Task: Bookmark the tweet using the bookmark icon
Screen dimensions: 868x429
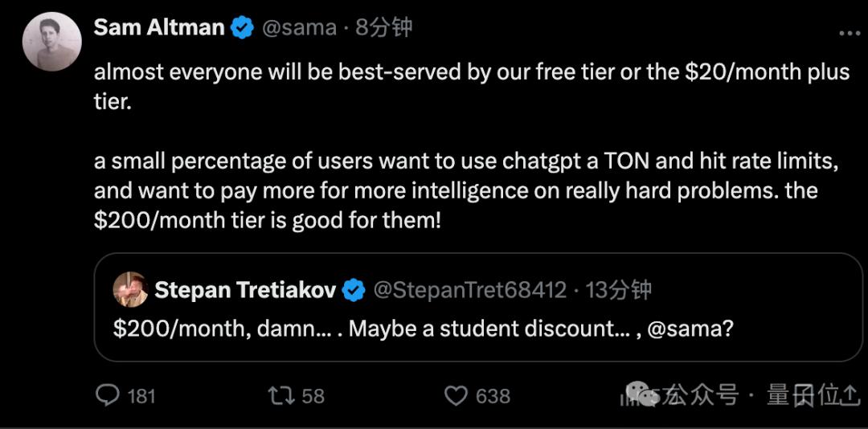Action: (x=804, y=395)
